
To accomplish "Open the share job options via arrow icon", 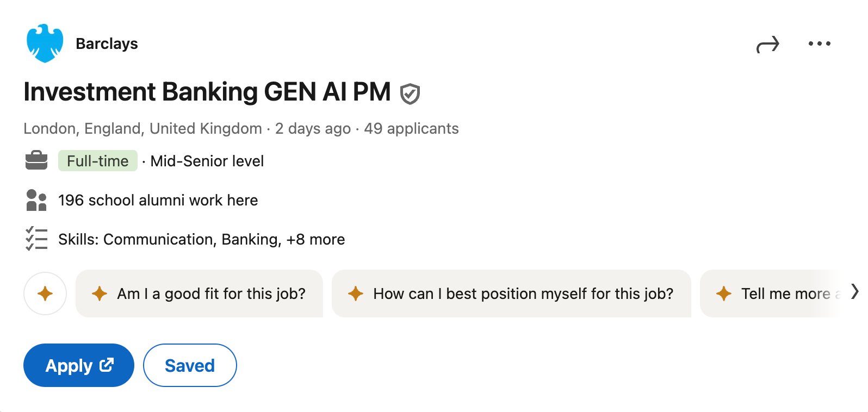I will pos(768,43).
